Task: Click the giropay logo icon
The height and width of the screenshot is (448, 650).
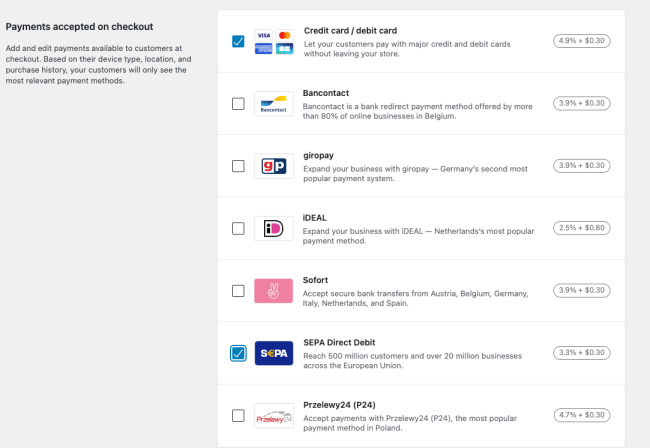Action: (x=273, y=166)
